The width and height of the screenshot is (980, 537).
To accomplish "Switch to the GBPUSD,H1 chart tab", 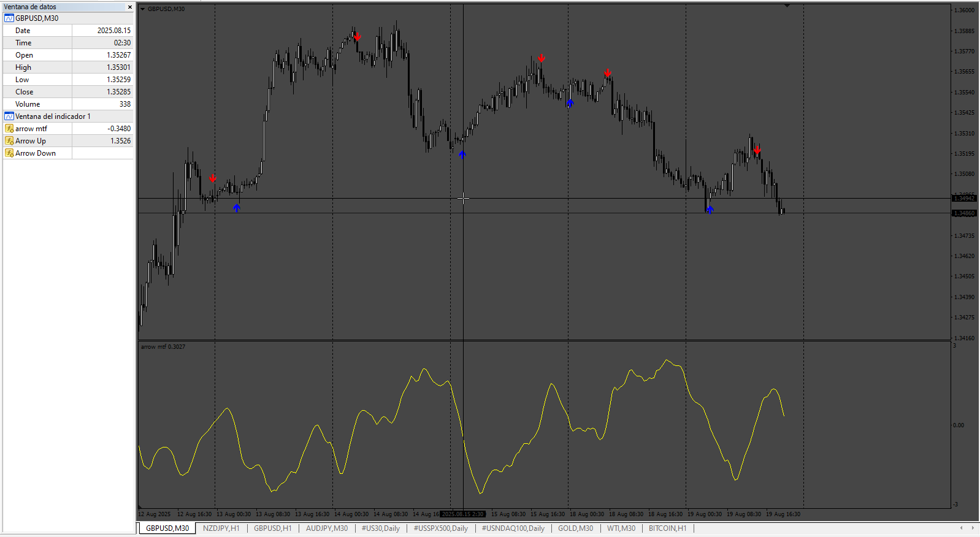I will coord(273,528).
